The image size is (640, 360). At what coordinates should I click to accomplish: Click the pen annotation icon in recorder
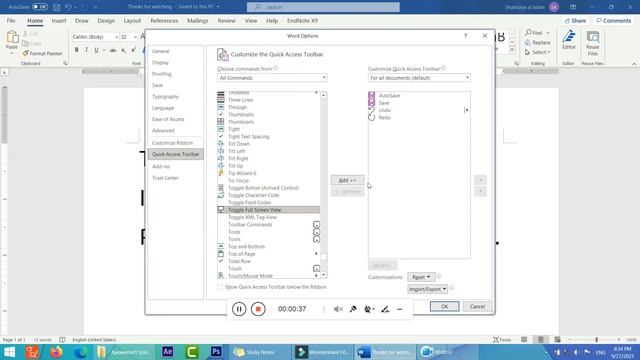point(385,309)
